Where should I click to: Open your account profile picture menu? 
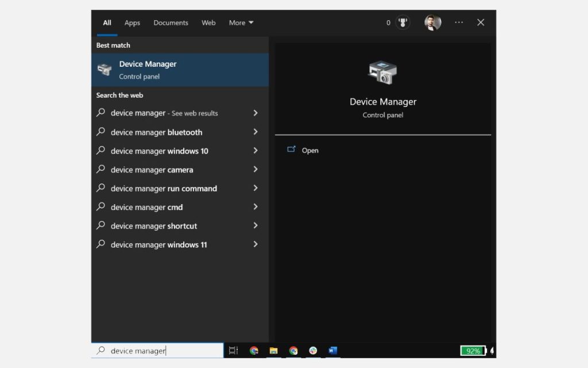click(x=432, y=22)
